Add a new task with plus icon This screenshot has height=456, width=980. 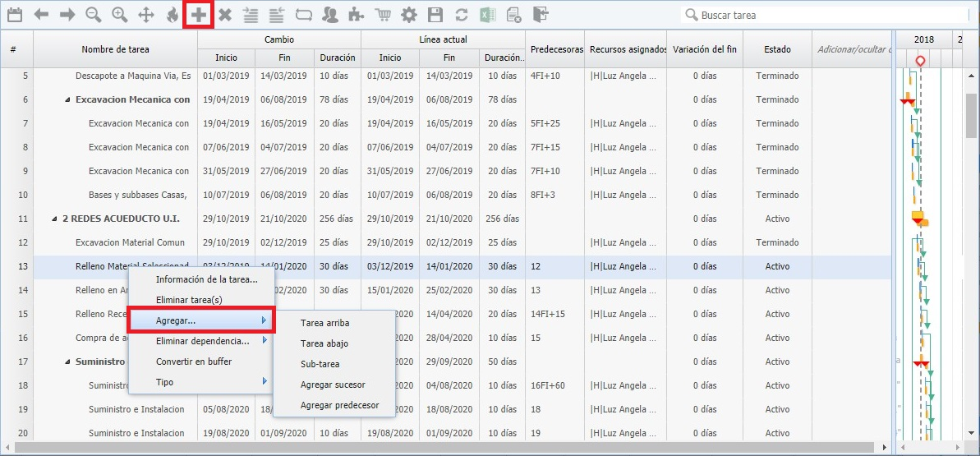pyautogui.click(x=199, y=15)
